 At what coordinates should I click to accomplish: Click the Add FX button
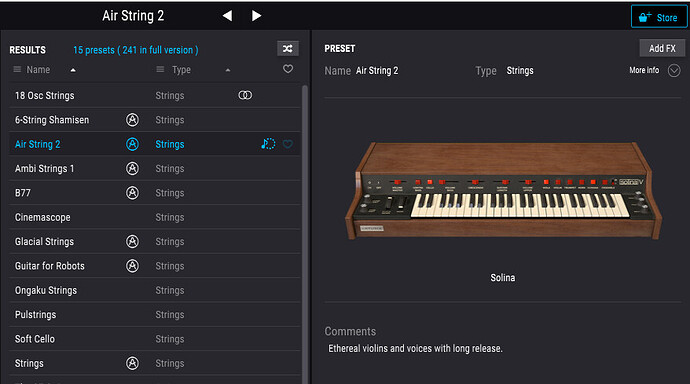(662, 48)
